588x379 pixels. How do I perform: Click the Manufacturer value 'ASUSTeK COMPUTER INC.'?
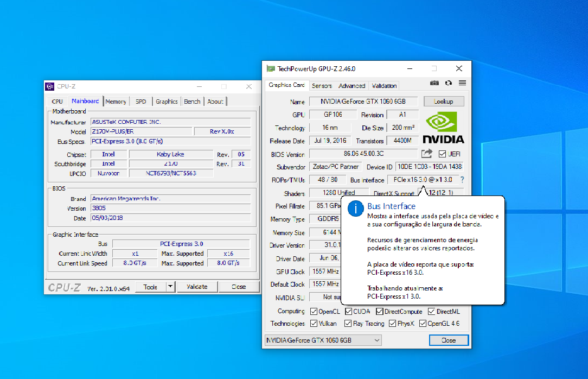pos(171,122)
